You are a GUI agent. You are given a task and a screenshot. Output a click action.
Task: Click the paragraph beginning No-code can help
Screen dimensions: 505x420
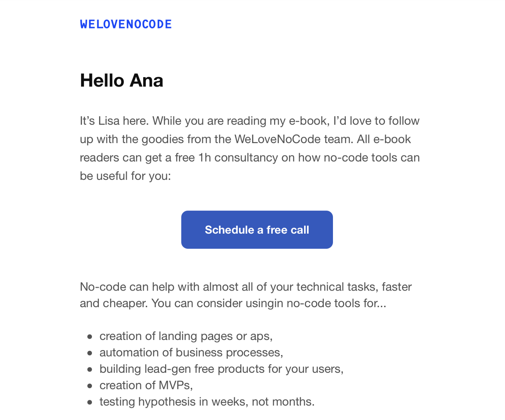point(246,295)
